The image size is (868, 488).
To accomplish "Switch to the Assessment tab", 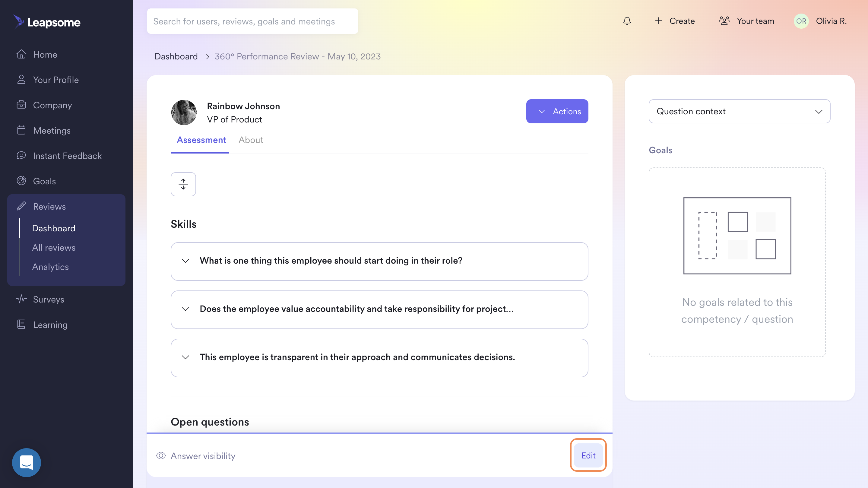I will 201,140.
